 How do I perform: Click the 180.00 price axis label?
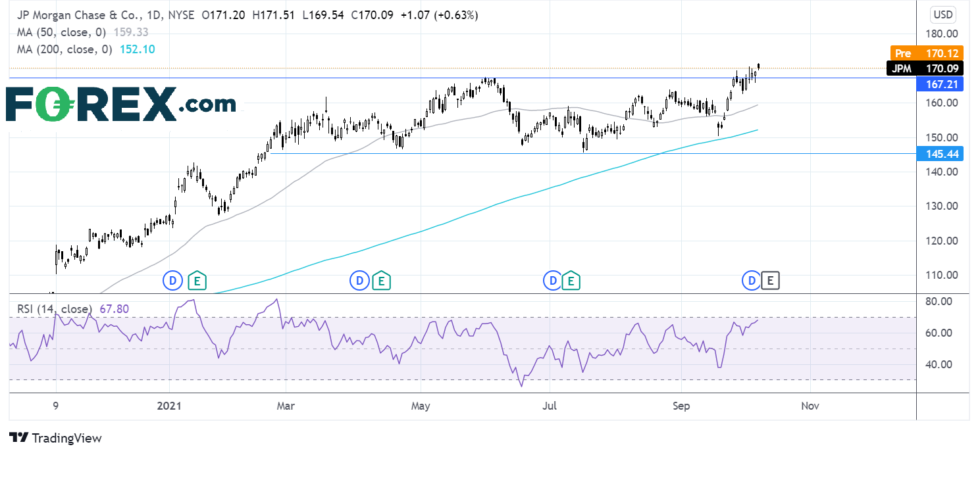[940, 34]
